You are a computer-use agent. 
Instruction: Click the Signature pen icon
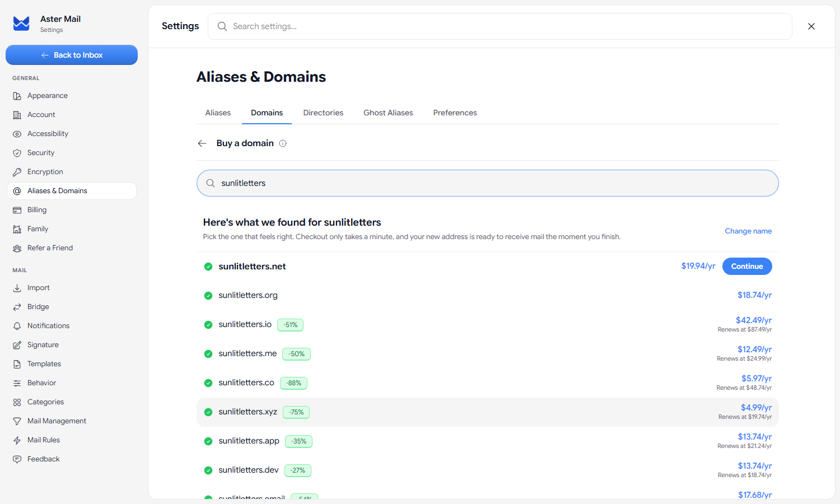(x=17, y=345)
